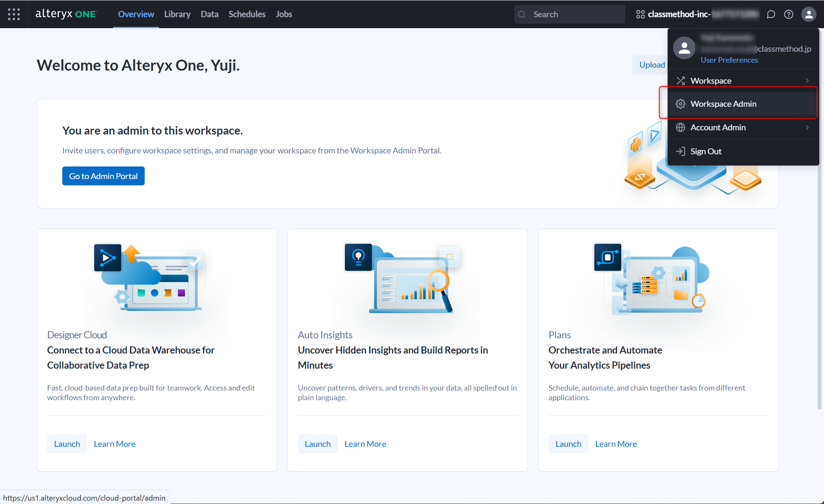The width and height of the screenshot is (824, 504).
Task: Open Learn More for Auto Insights
Action: pyautogui.click(x=365, y=444)
